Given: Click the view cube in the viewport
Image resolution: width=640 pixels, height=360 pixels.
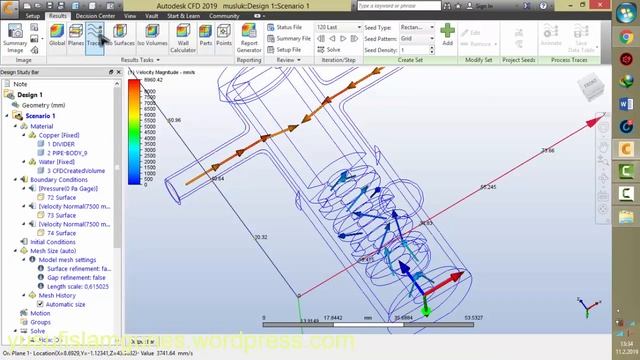Looking at the screenshot, I should pos(590,87).
